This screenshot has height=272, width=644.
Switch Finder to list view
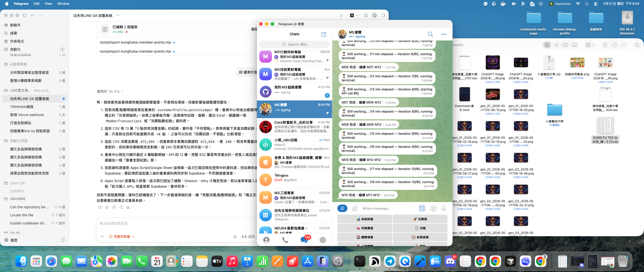coord(556,45)
